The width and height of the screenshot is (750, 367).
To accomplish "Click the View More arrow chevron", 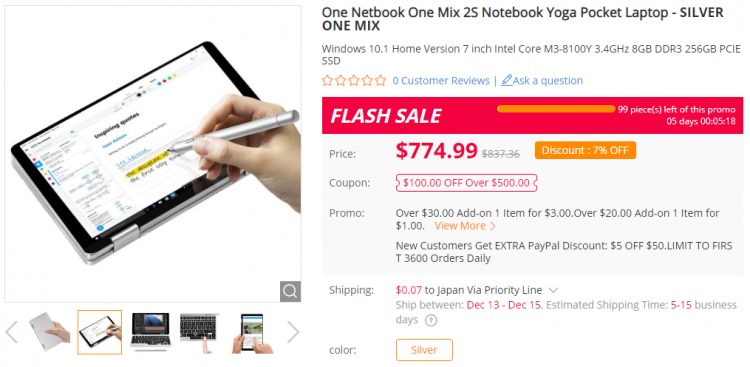I will (492, 226).
